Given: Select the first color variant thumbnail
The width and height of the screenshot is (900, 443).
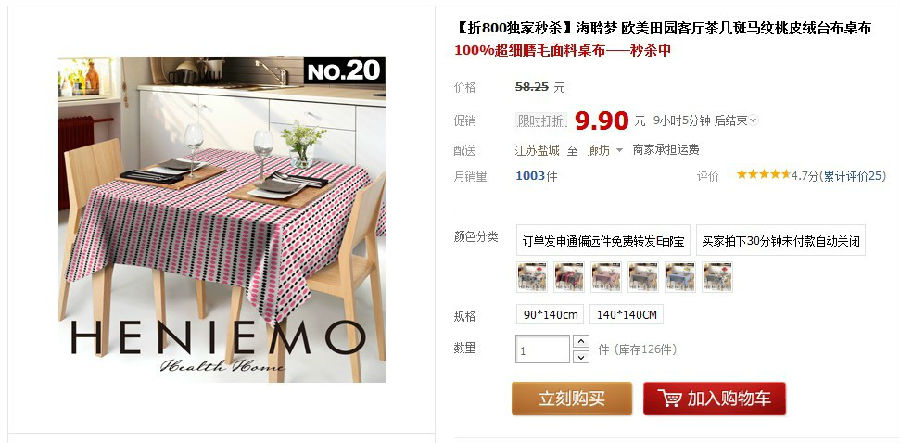Looking at the screenshot, I should [532, 277].
